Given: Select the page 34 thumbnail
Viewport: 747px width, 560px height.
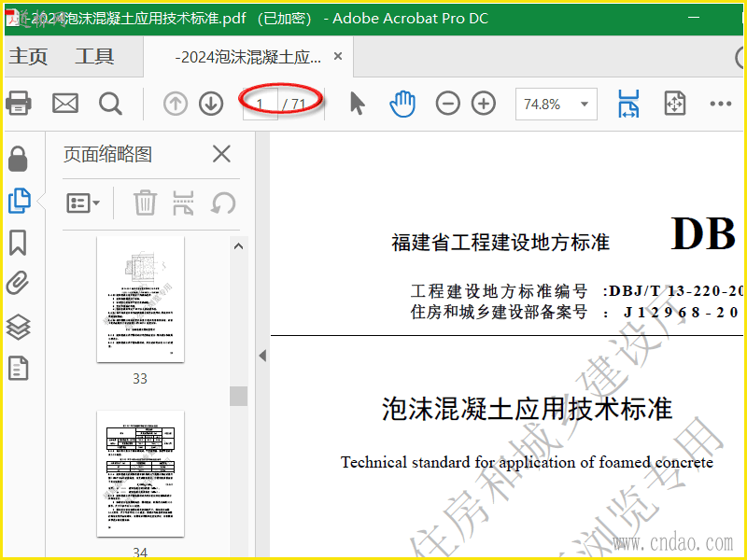Looking at the screenshot, I should [140, 474].
